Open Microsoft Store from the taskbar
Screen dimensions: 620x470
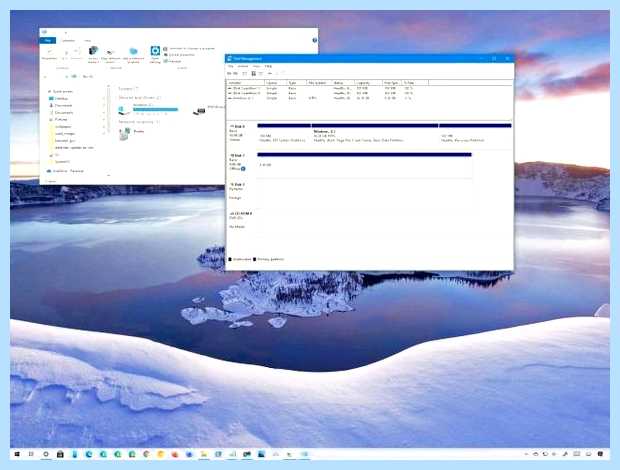60,454
